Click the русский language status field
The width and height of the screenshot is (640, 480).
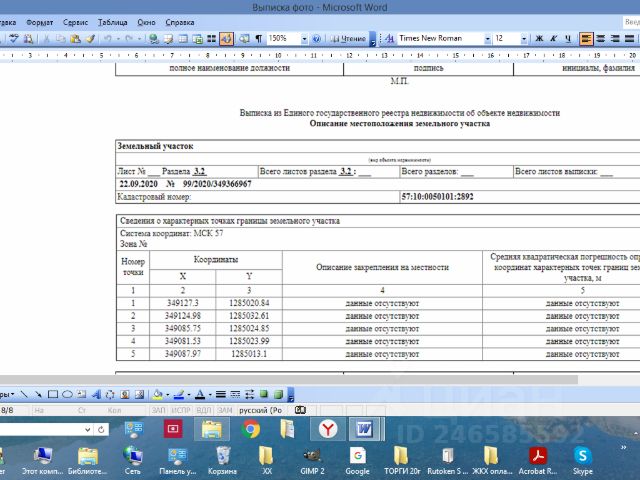coord(261,410)
